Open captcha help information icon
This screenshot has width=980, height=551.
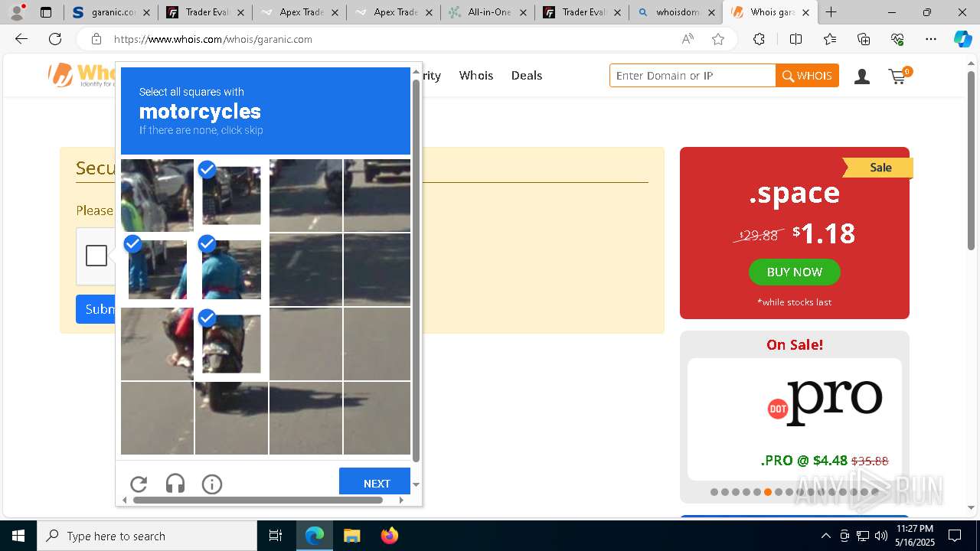coord(212,484)
